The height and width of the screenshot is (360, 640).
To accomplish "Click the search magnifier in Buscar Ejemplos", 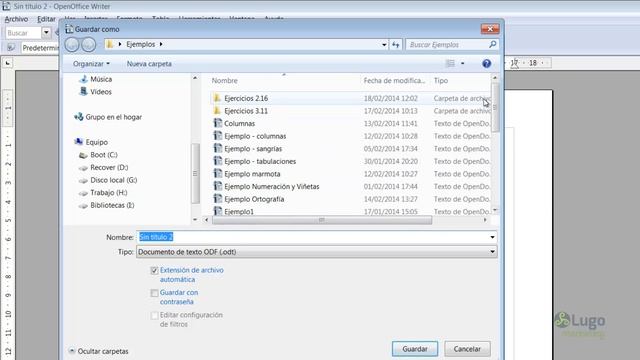I will pyautogui.click(x=493, y=44).
